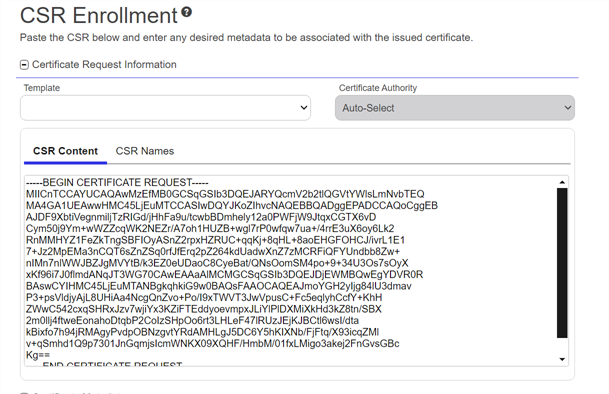Click the CSR text area scroll-up arrow

pos(562,182)
